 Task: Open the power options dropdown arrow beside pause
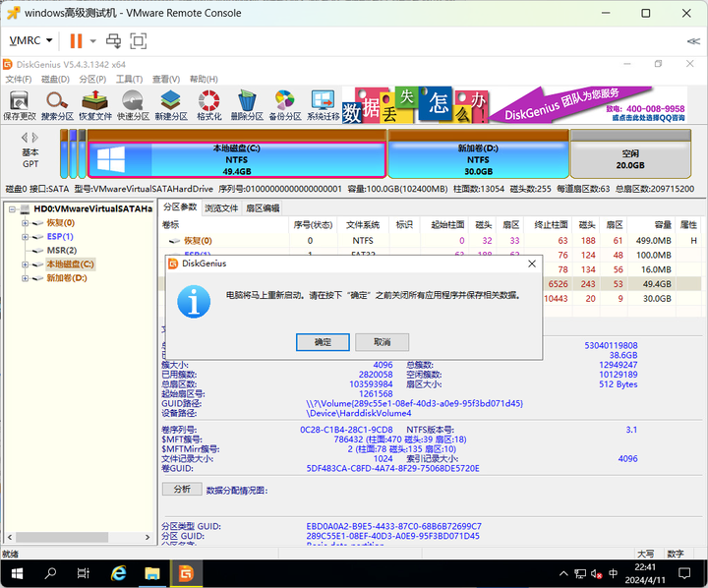tap(93, 40)
